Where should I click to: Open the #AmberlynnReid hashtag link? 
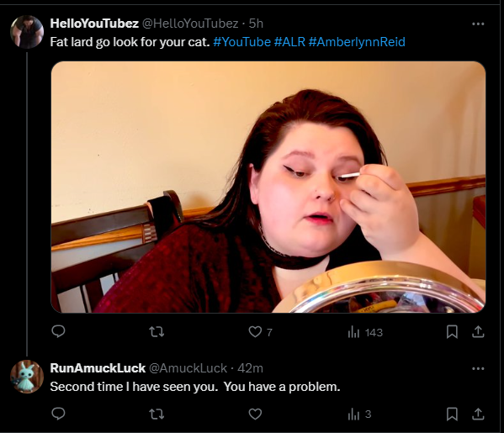click(x=357, y=42)
